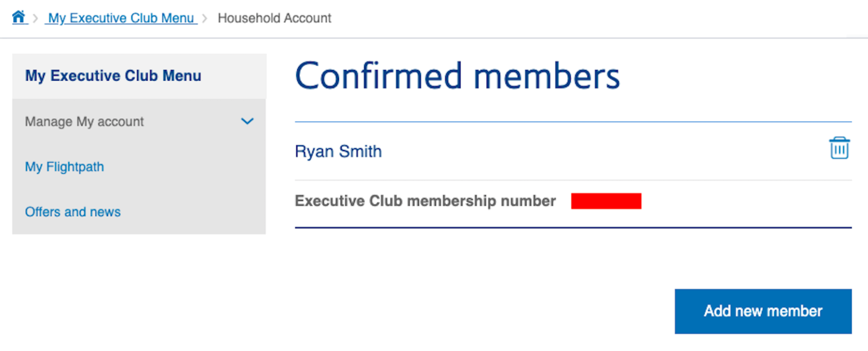The height and width of the screenshot is (351, 868).
Task: Click Ryan Smith's name
Action: pos(338,151)
